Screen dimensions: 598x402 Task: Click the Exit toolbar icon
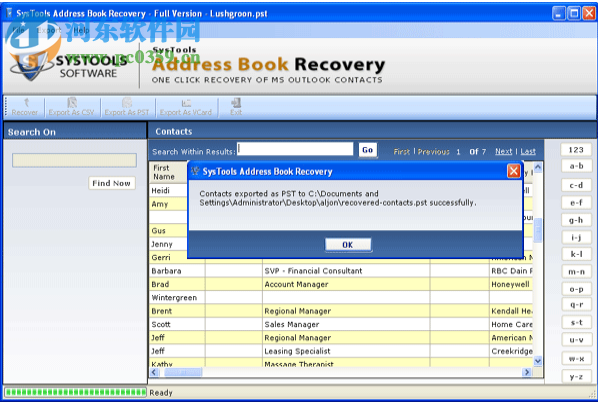coord(236,107)
